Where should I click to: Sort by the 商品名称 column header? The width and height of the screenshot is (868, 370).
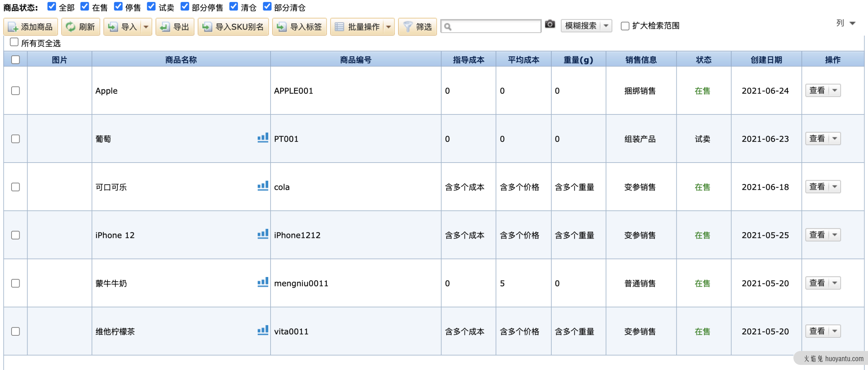coord(181,60)
